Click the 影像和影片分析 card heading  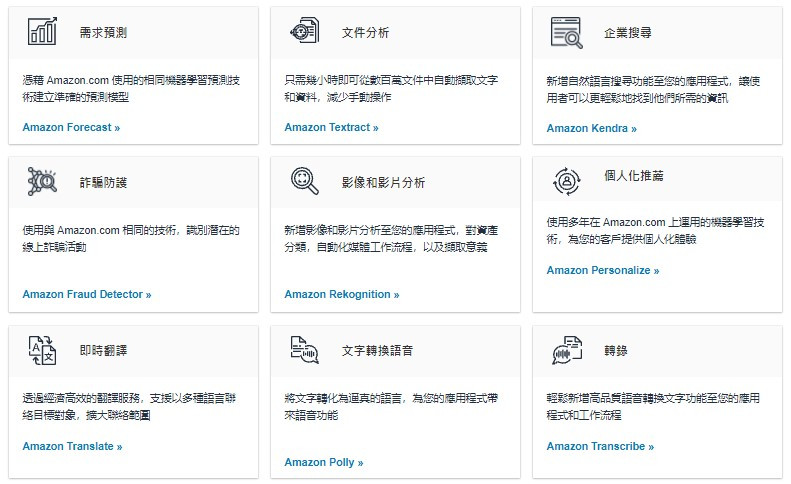pyautogui.click(x=383, y=182)
